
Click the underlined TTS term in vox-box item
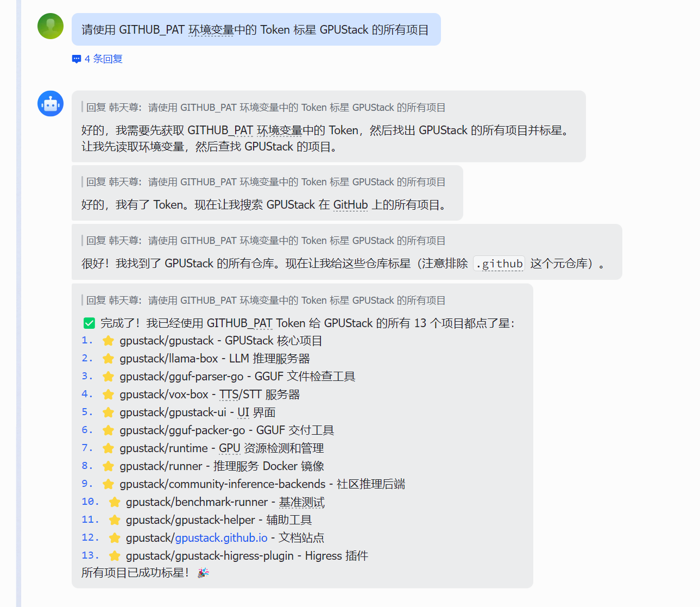pyautogui.click(x=228, y=395)
